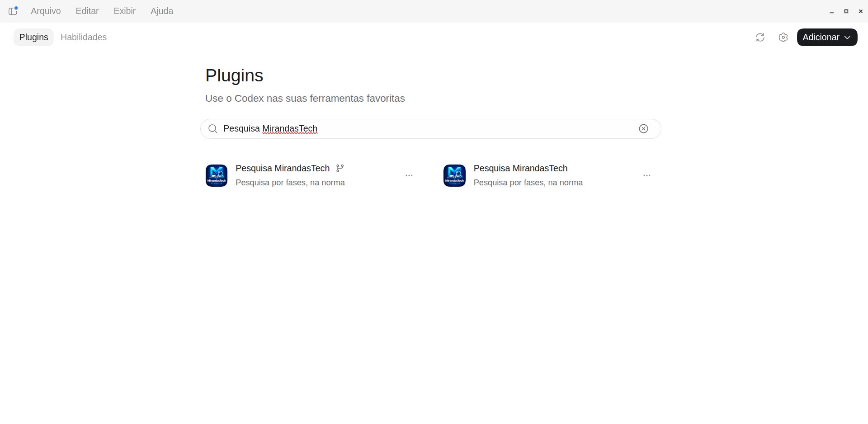The width and height of the screenshot is (868, 424).
Task: Expand the Adicionar dropdown button
Action: [827, 37]
